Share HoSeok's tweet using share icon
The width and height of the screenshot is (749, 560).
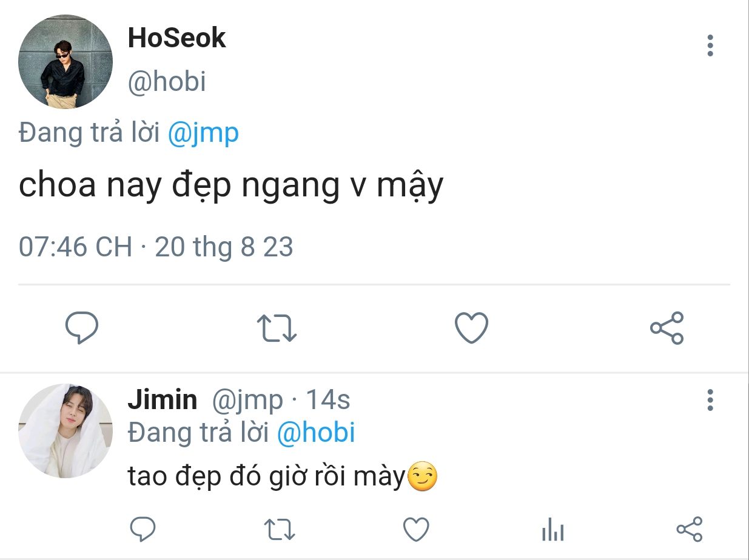click(x=667, y=328)
